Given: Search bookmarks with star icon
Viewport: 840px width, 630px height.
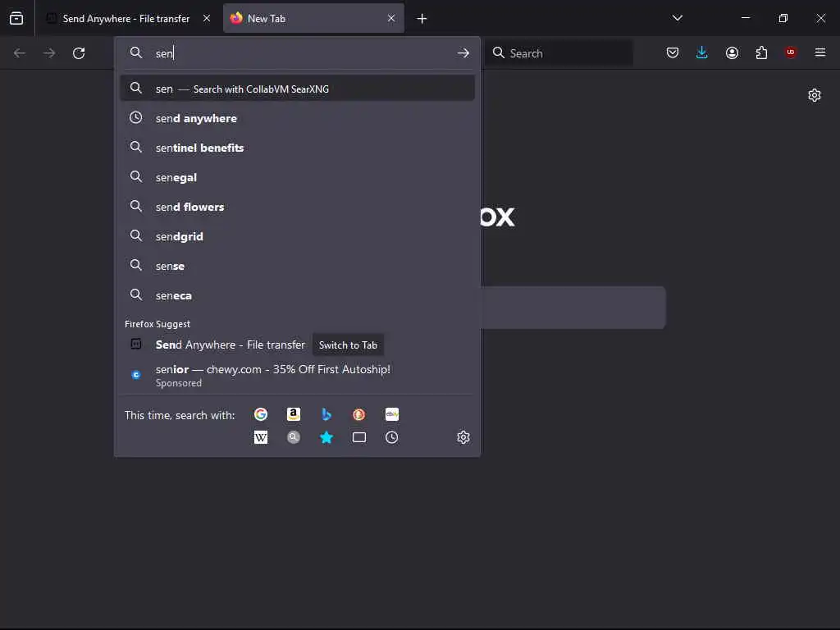Looking at the screenshot, I should coord(326,437).
